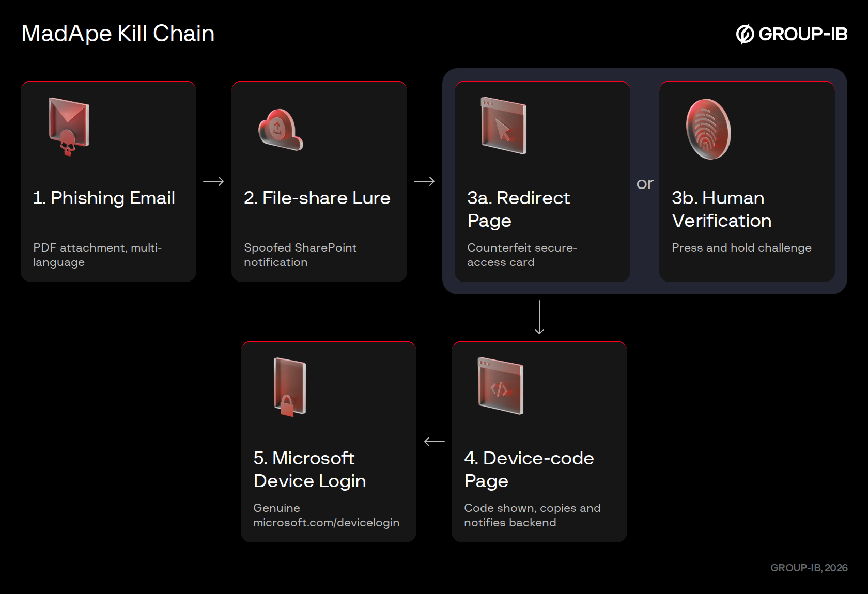Screen dimensions: 868x594
Task: Click the 'GROUP-IB, 2026' footer text
Action: (x=809, y=568)
